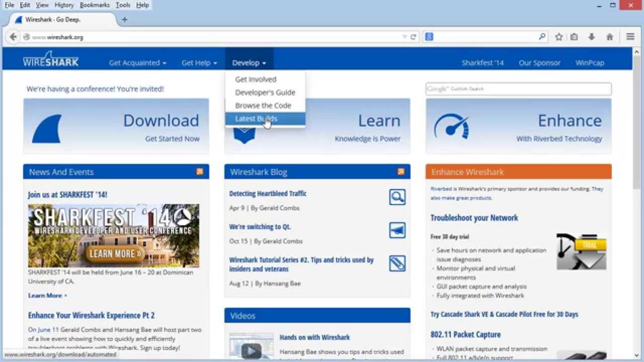Focus the Google Custom Search field

(519, 89)
